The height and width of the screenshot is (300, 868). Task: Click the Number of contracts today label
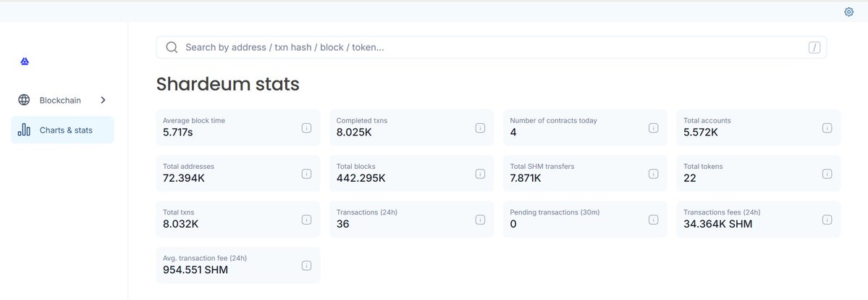point(554,120)
